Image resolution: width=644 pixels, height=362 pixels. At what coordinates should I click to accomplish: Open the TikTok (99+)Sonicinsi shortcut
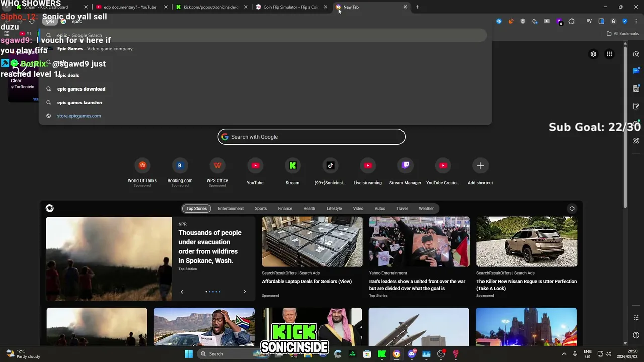pos(330,172)
